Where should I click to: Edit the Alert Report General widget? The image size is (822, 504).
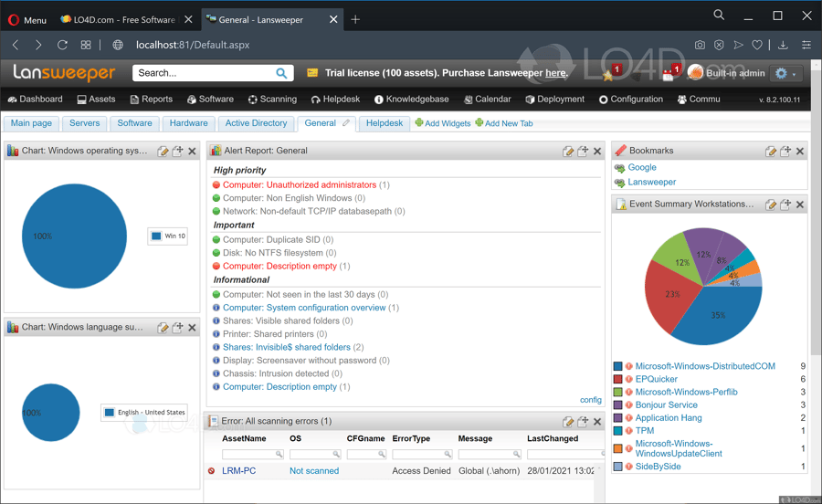(x=568, y=151)
